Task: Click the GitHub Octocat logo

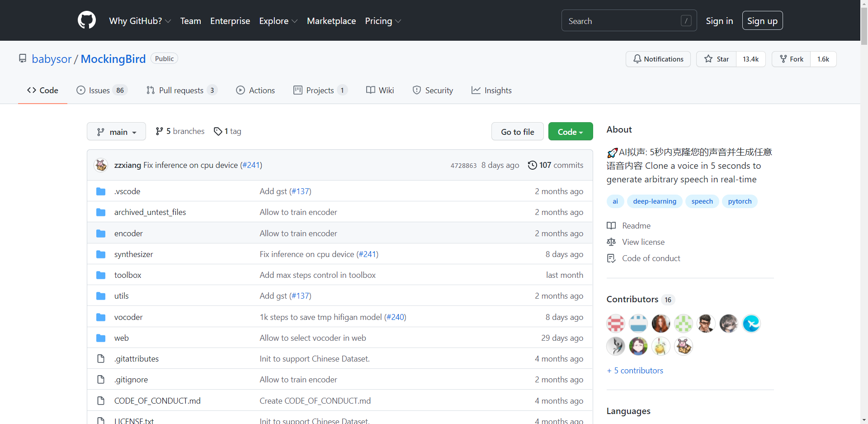Action: (x=87, y=20)
